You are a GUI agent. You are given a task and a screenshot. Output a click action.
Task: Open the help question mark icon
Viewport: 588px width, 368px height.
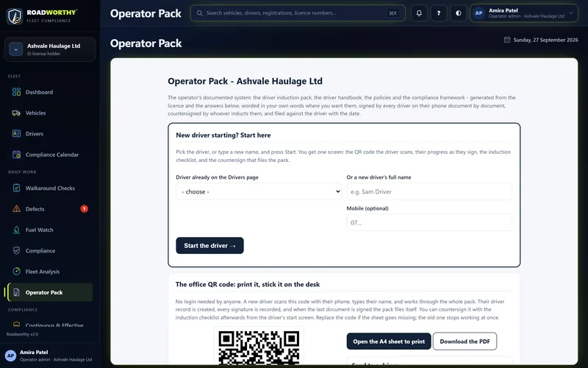click(x=439, y=13)
